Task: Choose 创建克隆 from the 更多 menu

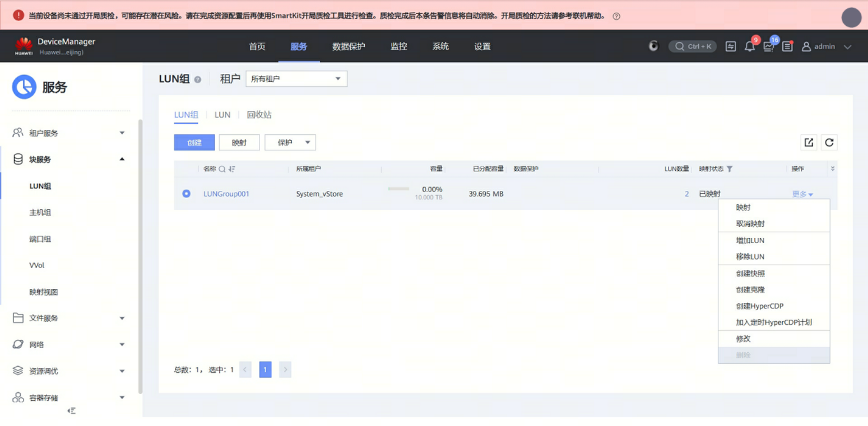Action: coord(774,289)
